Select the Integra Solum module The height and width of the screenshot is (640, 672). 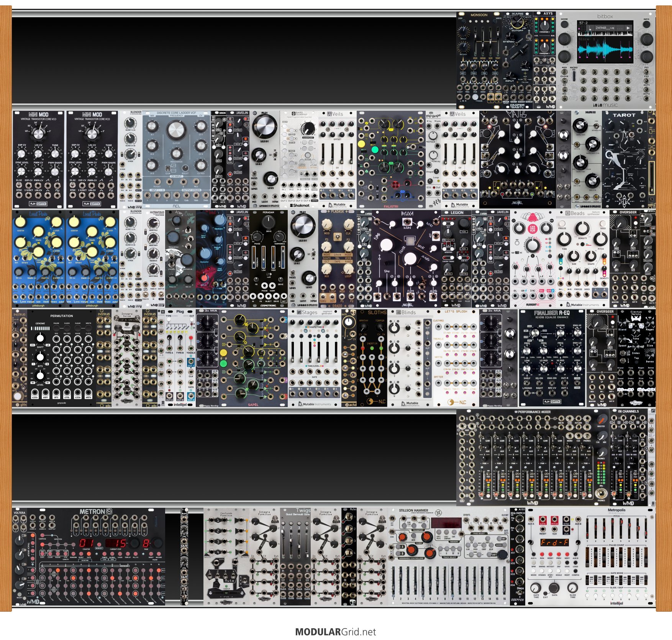pyautogui.click(x=127, y=358)
